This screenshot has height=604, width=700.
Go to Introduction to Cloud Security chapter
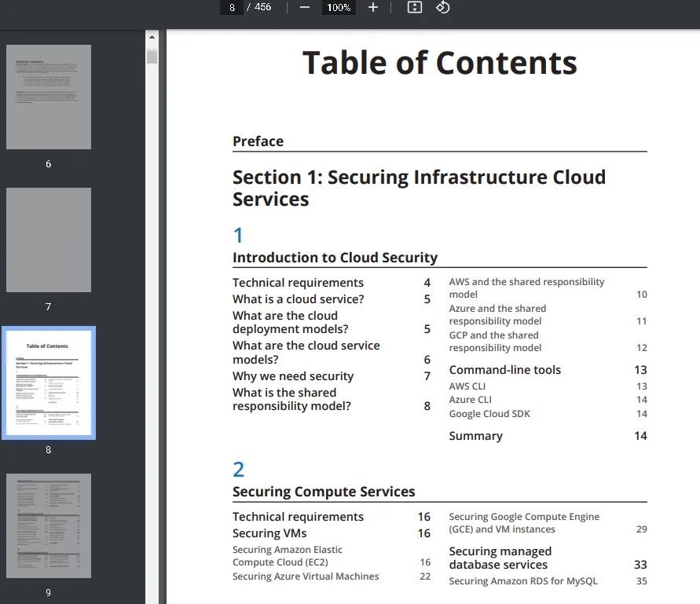[x=335, y=258]
